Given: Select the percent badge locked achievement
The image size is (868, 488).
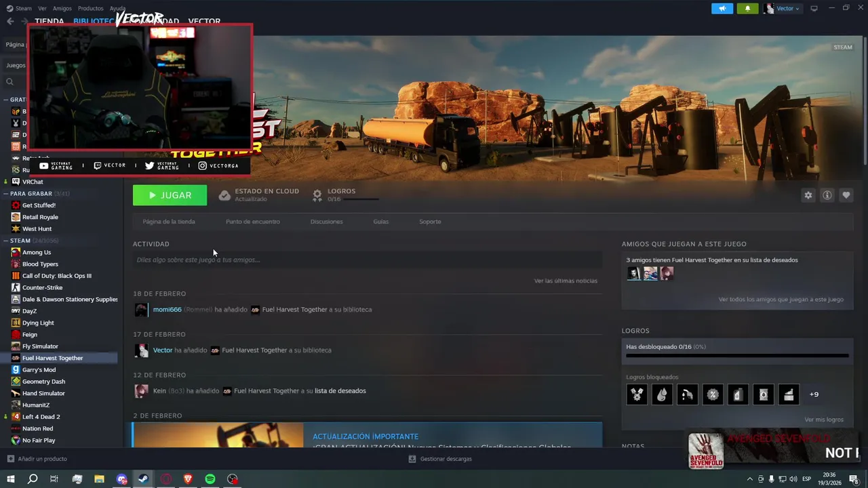Looking at the screenshot, I should (x=713, y=394).
